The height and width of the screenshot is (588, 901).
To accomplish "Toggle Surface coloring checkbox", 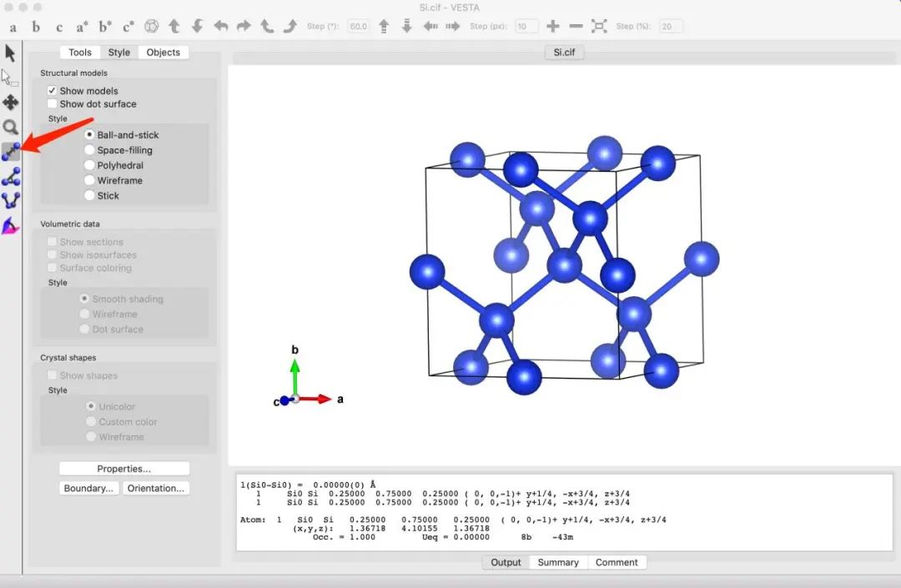I will (x=52, y=268).
